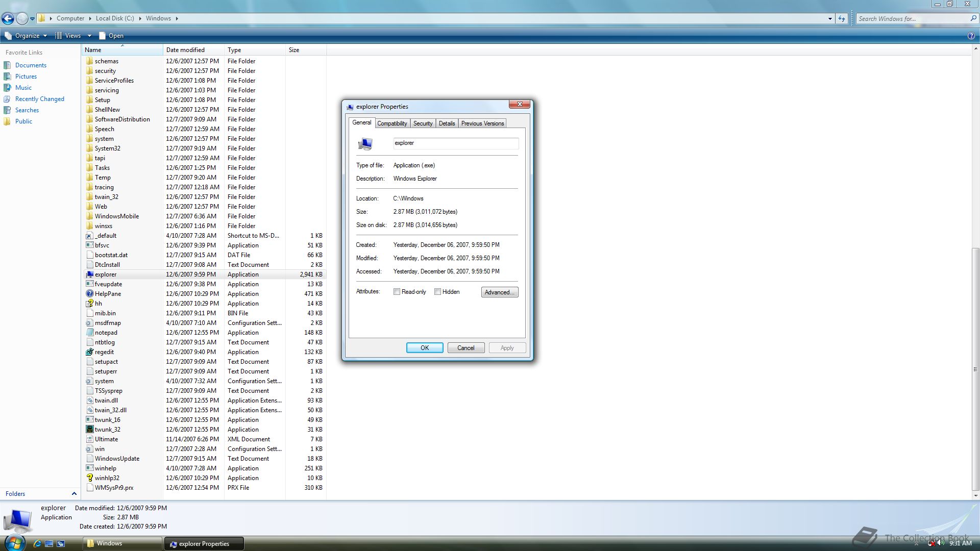The width and height of the screenshot is (980, 551).
Task: Click the search magnifier icon
Action: pos(973,18)
